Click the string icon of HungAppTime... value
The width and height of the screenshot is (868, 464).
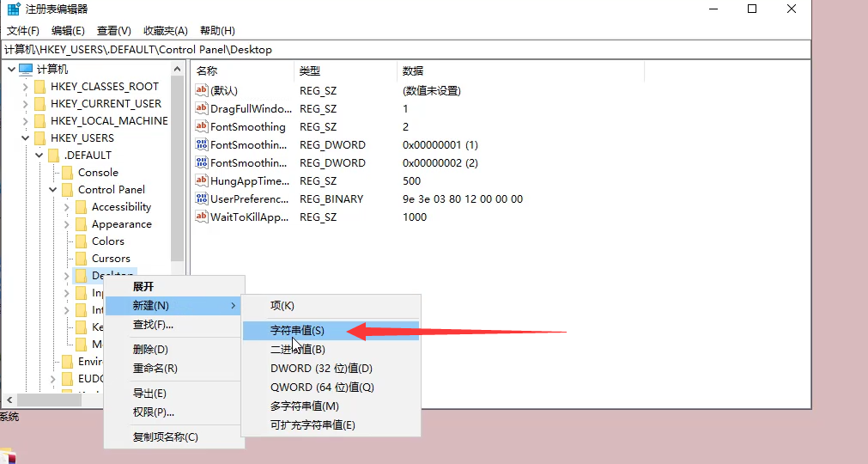click(202, 181)
